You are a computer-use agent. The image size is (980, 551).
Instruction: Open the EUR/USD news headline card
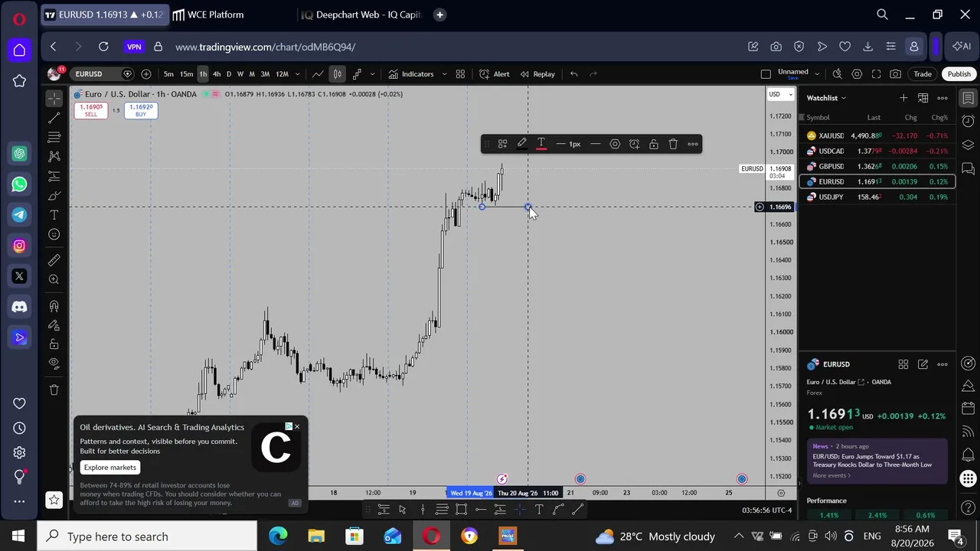[877, 461]
